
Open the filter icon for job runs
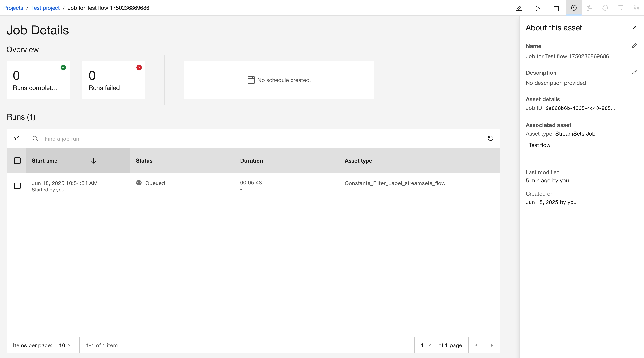(16, 138)
